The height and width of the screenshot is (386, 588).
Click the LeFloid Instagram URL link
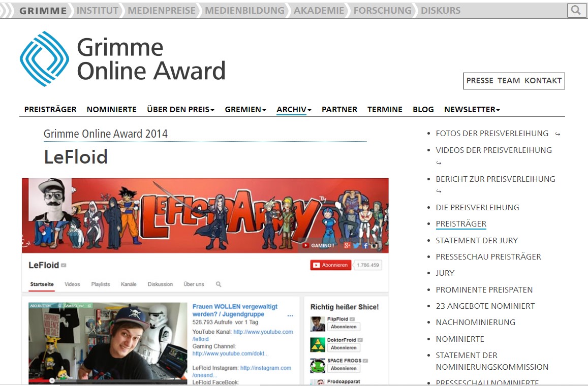pyautogui.click(x=242, y=371)
